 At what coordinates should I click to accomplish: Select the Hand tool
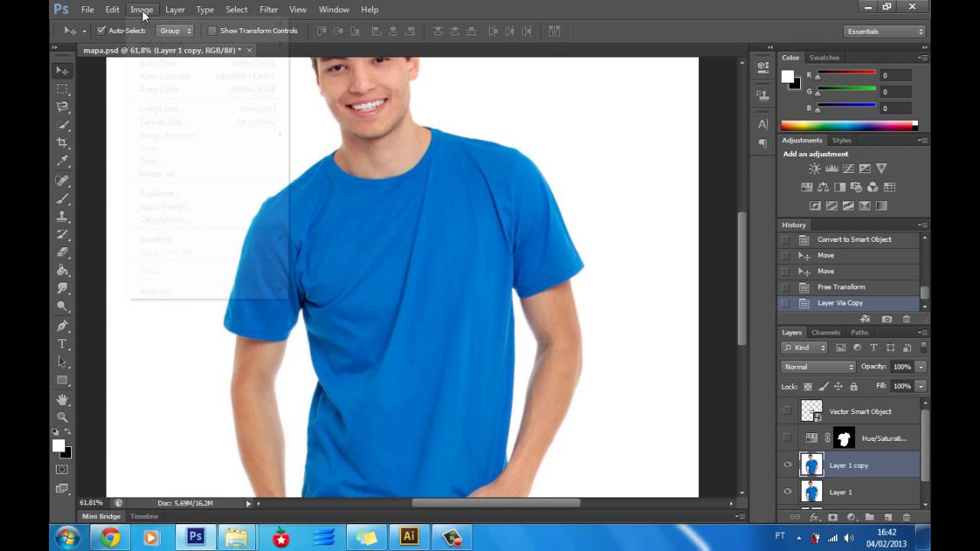(63, 399)
